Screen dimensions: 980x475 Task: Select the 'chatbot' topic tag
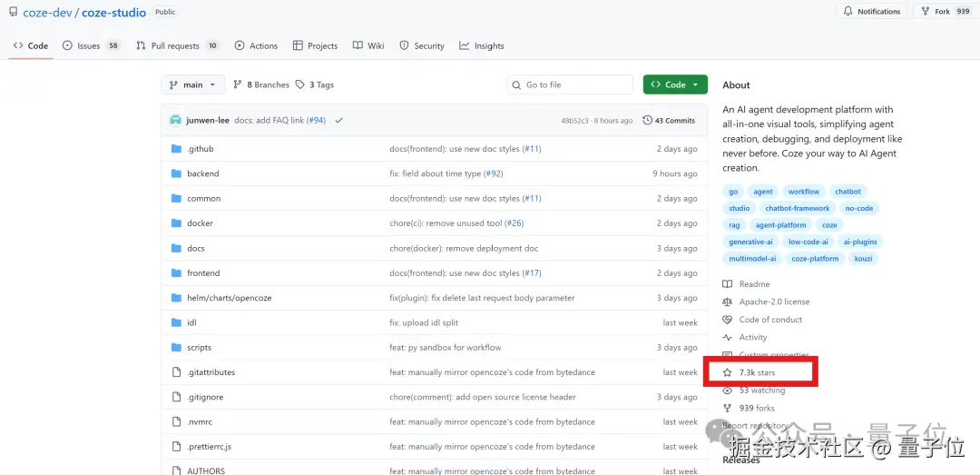[848, 192]
